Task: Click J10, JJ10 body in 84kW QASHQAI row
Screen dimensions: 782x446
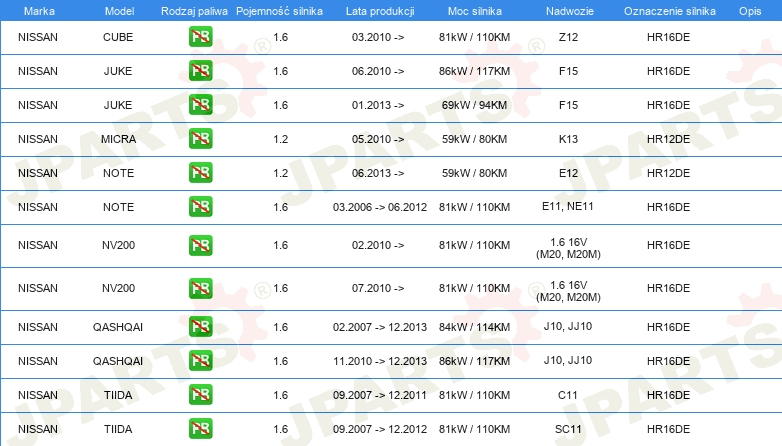Action: click(568, 326)
